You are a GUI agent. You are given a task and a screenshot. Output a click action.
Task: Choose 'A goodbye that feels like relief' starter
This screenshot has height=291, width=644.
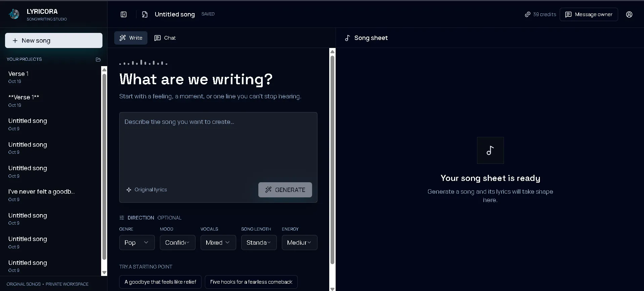pyautogui.click(x=160, y=282)
